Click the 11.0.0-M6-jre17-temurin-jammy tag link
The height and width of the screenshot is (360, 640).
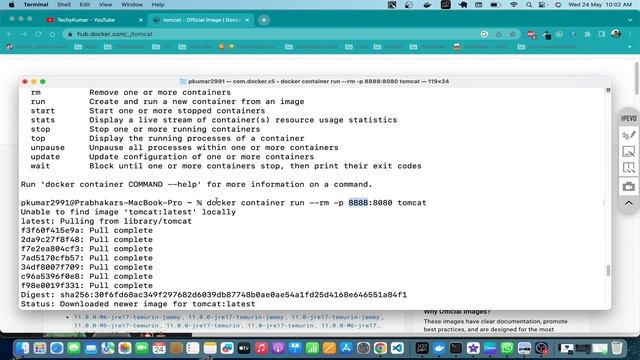[x=127, y=317]
